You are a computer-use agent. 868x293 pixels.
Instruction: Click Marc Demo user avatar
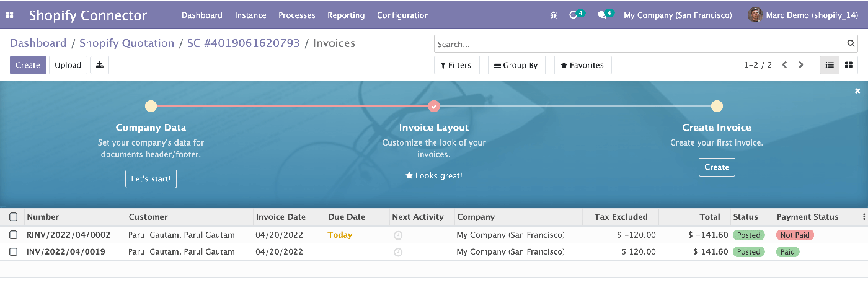tap(755, 15)
